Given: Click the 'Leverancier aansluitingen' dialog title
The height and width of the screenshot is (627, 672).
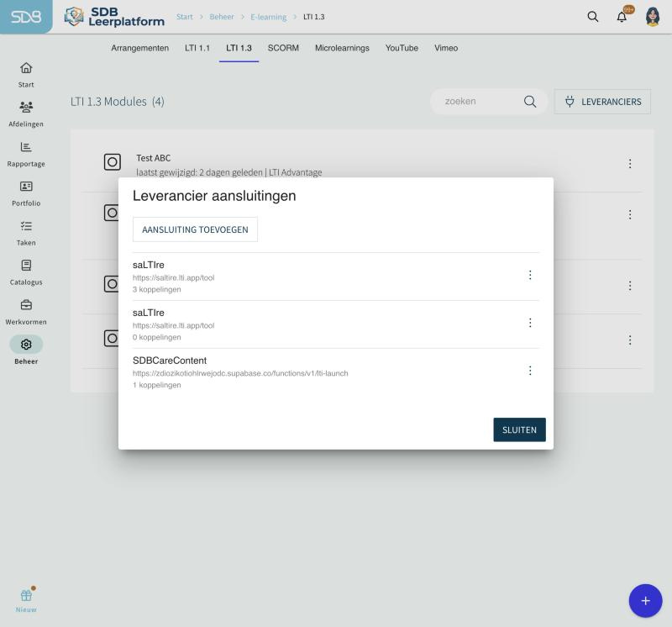Looking at the screenshot, I should 214,196.
